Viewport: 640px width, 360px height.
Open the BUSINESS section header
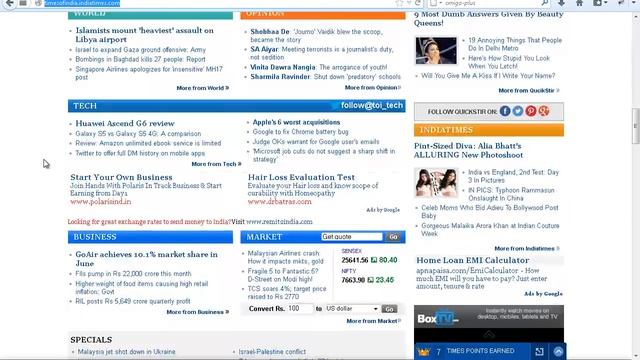[95, 237]
